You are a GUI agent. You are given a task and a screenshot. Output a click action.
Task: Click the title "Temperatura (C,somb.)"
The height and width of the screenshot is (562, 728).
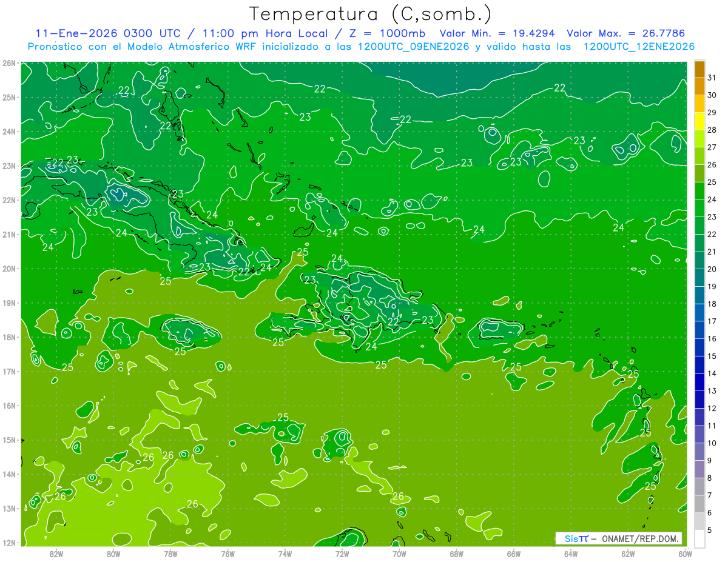tap(371, 15)
